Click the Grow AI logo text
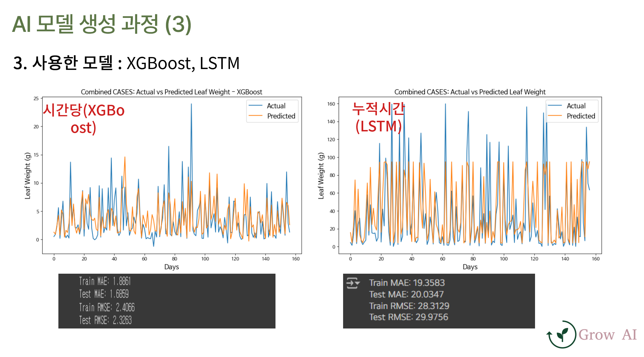 (x=607, y=335)
